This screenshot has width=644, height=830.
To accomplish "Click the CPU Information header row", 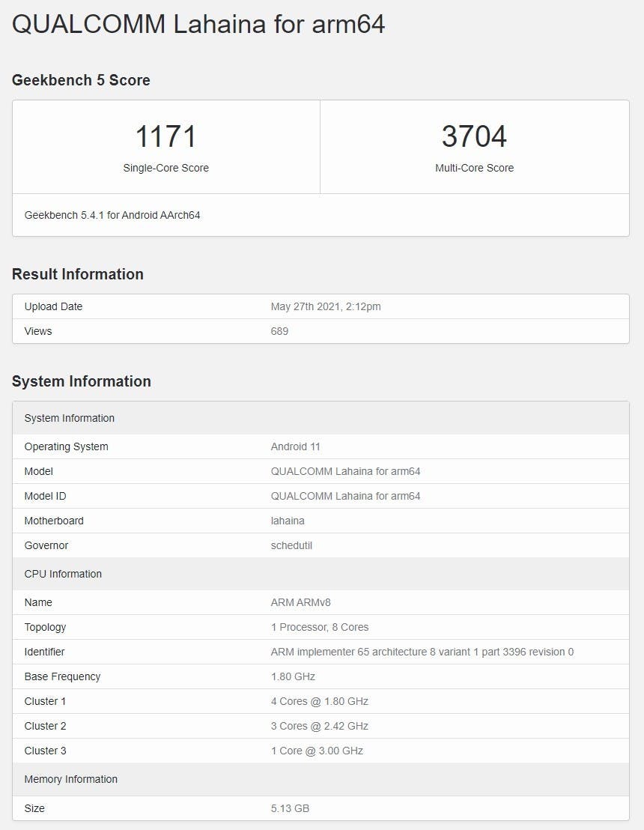I will click(321, 574).
